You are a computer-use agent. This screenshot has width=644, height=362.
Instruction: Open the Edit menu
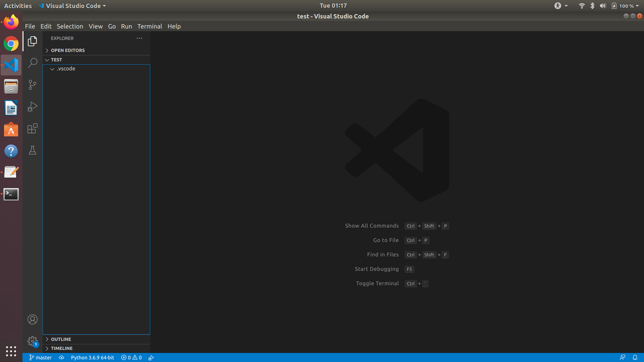click(46, 26)
